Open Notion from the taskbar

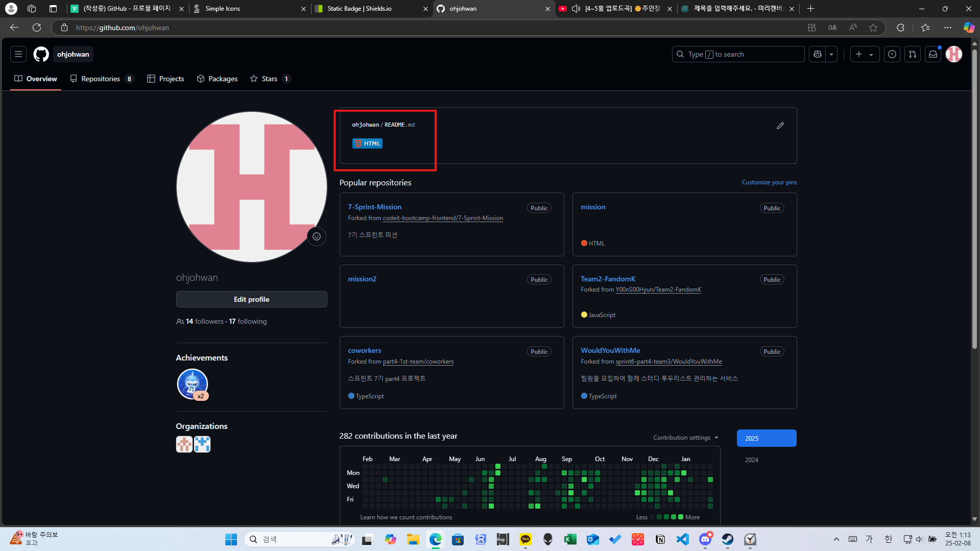660,539
